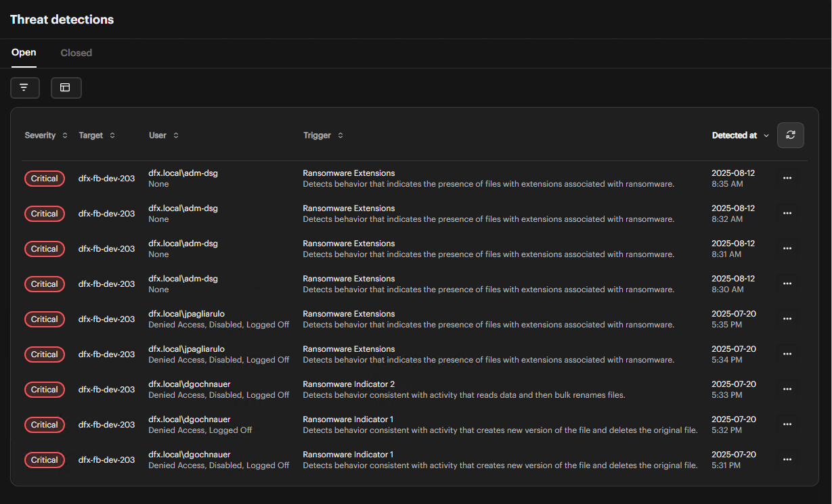Select Ransomware Indicator 1 at 5:32 PM
832x504 pixels.
[348, 419]
